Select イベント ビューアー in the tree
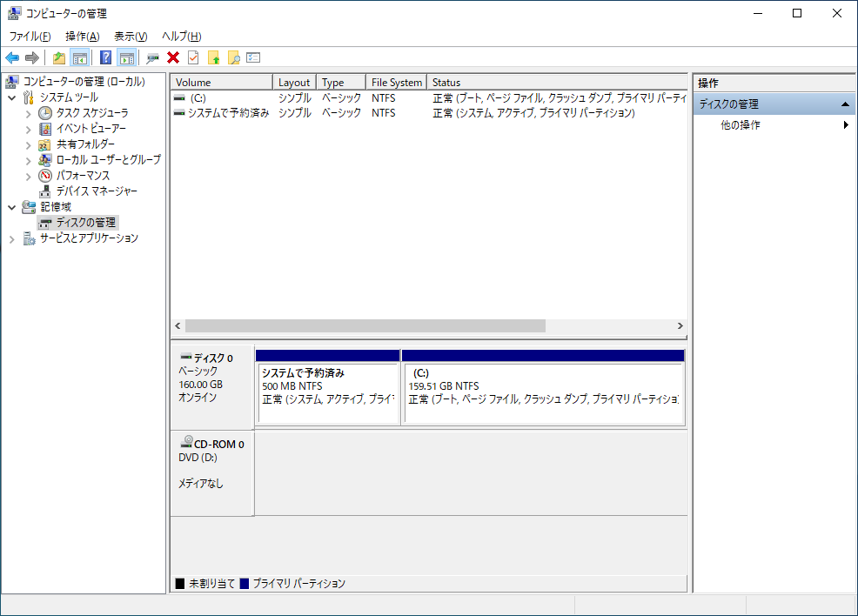 [90, 129]
